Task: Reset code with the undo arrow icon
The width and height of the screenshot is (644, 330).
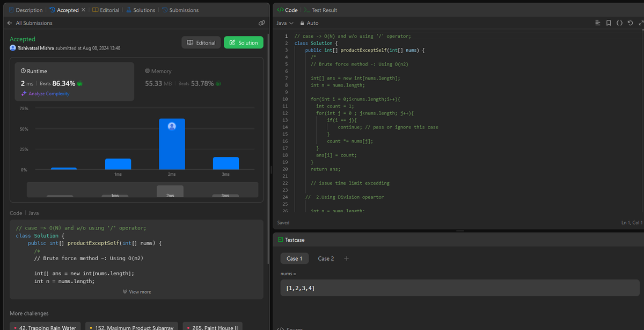Action: coord(630,23)
